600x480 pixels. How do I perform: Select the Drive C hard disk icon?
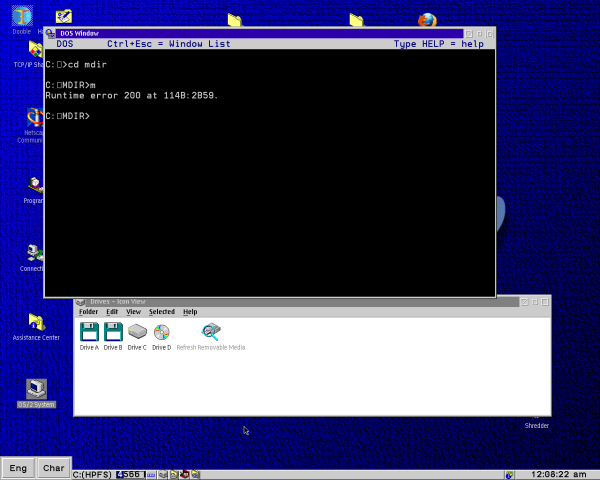[x=137, y=331]
